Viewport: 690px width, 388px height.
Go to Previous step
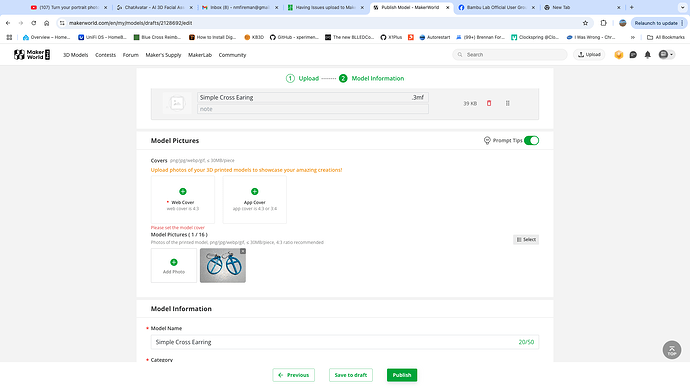click(294, 375)
